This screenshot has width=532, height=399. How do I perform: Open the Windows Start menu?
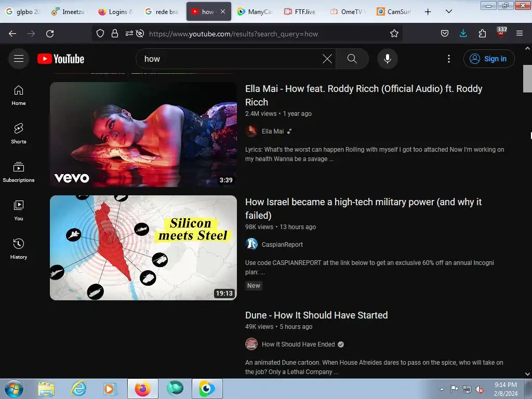[14, 389]
